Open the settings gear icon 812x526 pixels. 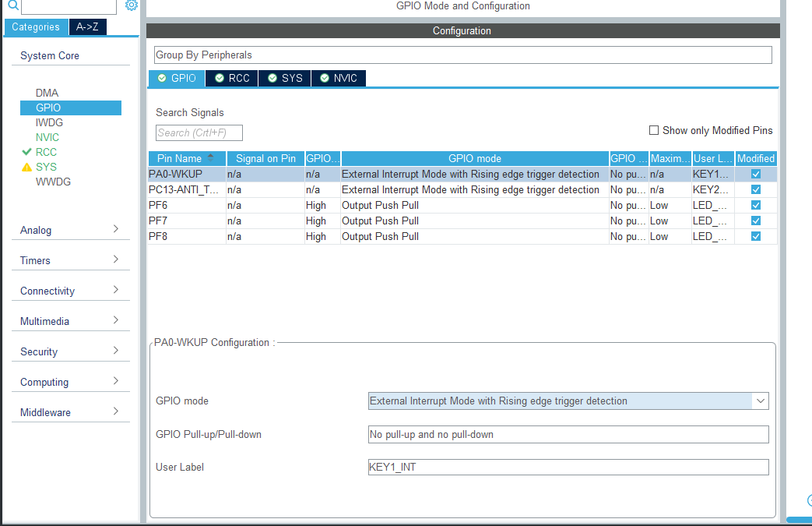tap(131, 5)
